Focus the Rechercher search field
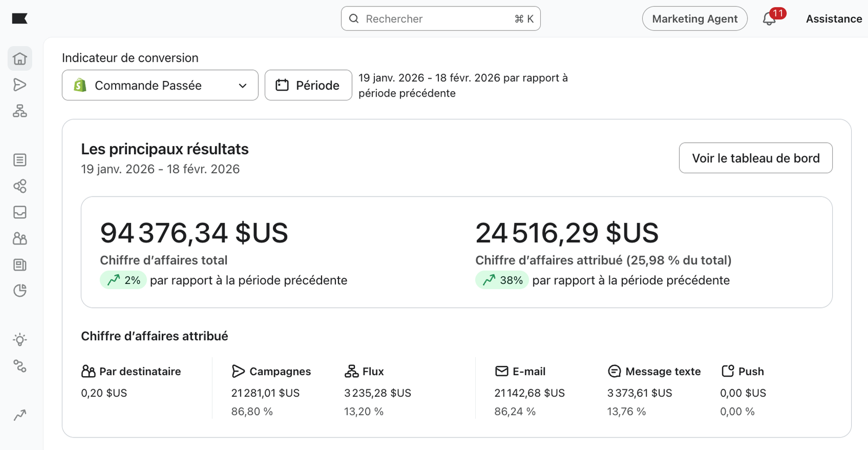Image resolution: width=868 pixels, height=450 pixels. [441, 19]
